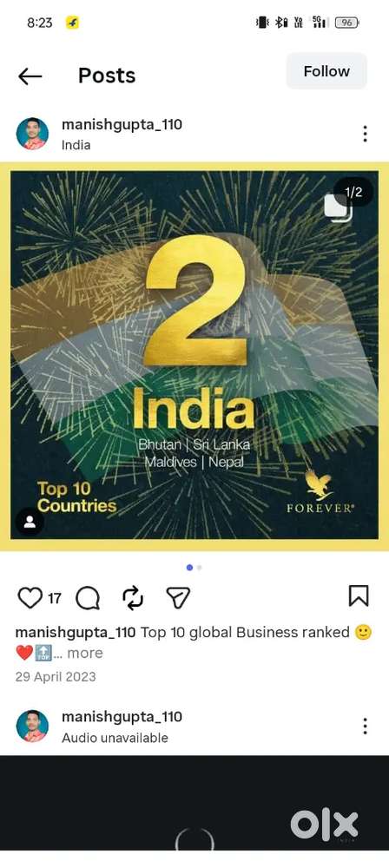Select the second carousel dot indicator
Image resolution: width=389 pixels, height=868 pixels.
(x=200, y=568)
